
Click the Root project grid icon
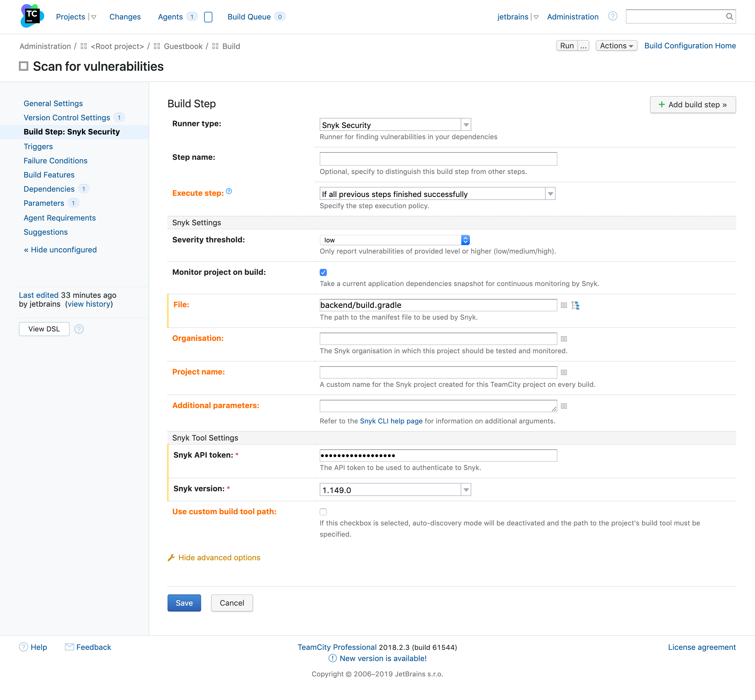tap(84, 46)
